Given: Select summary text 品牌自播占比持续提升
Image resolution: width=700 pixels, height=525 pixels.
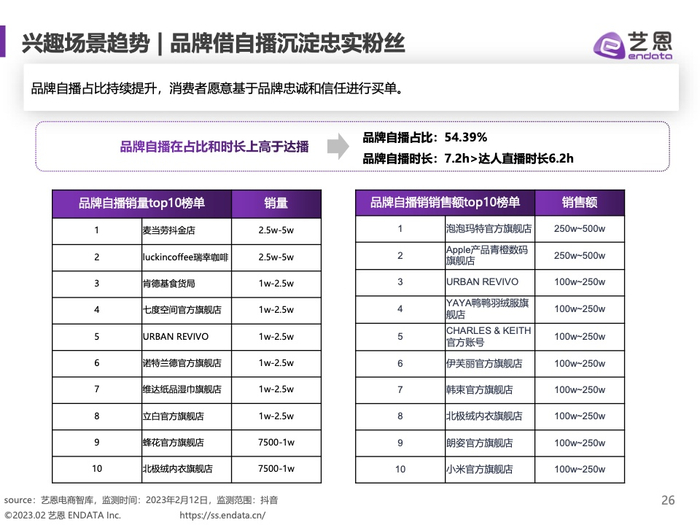Looking at the screenshot, I should pos(94,88).
